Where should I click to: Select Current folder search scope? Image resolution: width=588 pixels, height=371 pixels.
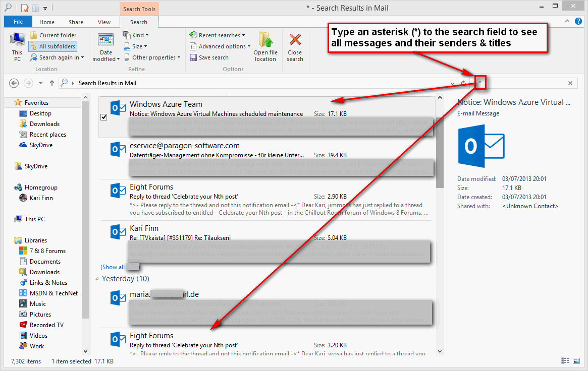point(54,35)
